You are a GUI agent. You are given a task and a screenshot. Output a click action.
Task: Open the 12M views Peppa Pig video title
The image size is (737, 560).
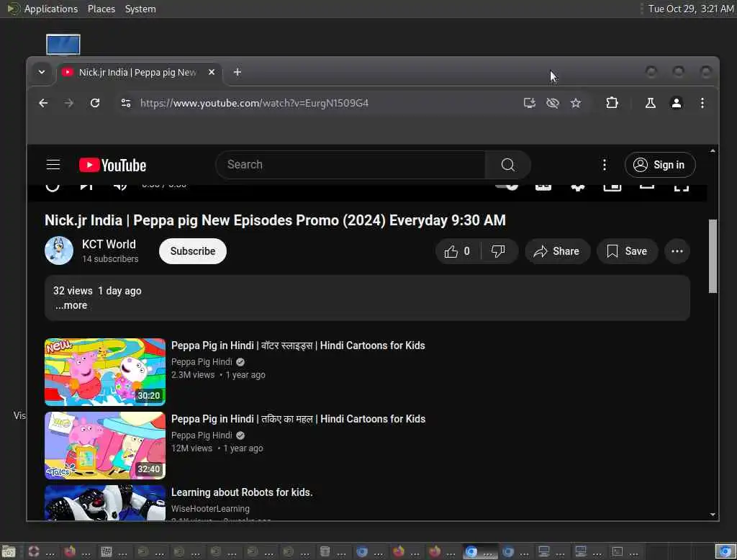click(x=298, y=419)
